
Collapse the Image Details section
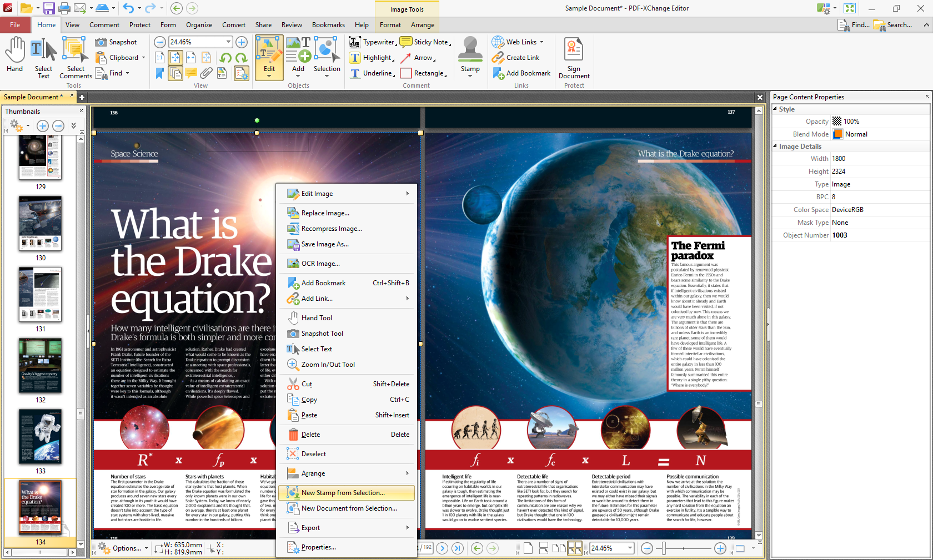[775, 146]
